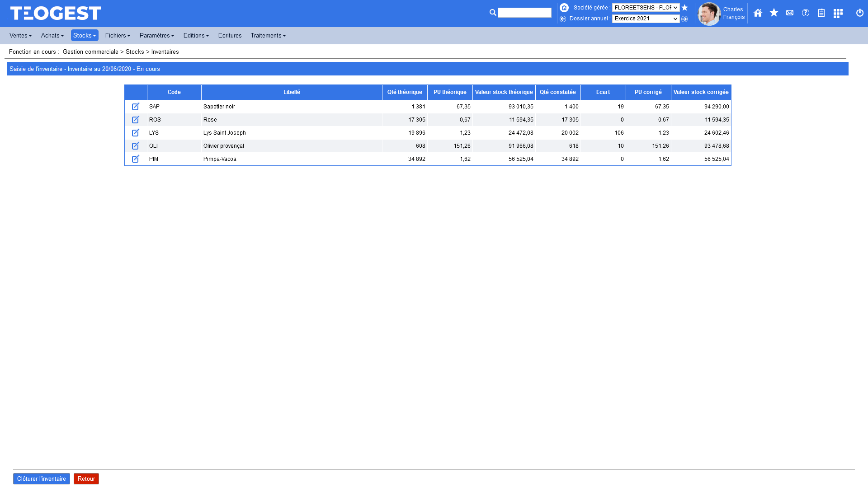Edit the Lys Saint Joseph inventory line
The image size is (868, 488).
(135, 133)
